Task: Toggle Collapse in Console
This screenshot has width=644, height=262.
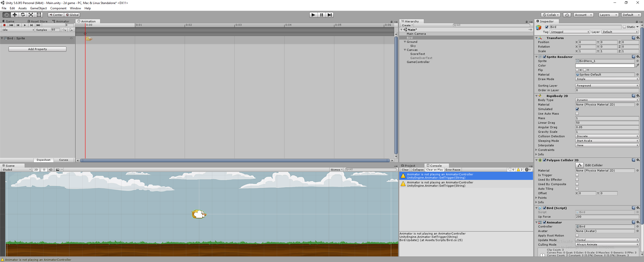Action: tap(418, 170)
